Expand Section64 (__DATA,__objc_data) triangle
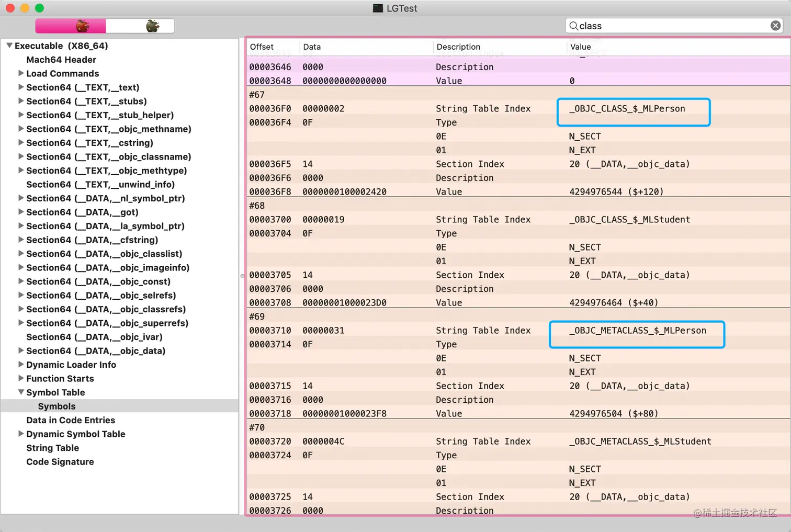This screenshot has width=791, height=532. tap(21, 350)
